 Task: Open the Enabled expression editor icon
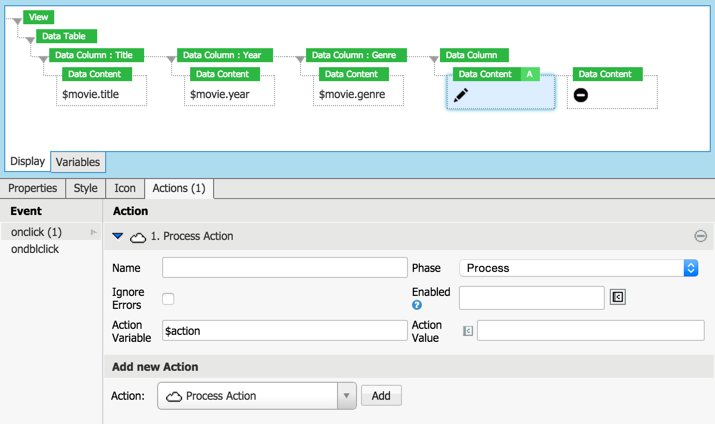coord(618,297)
